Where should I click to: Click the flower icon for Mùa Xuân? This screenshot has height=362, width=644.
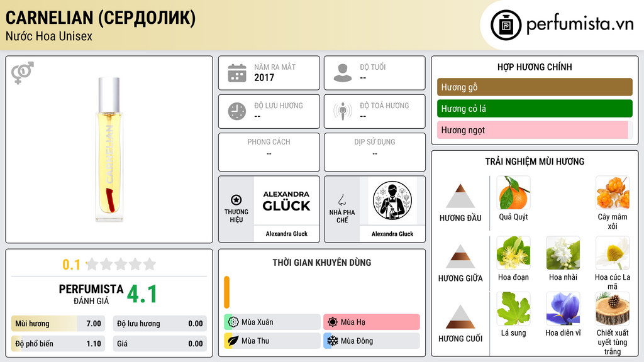click(x=233, y=322)
